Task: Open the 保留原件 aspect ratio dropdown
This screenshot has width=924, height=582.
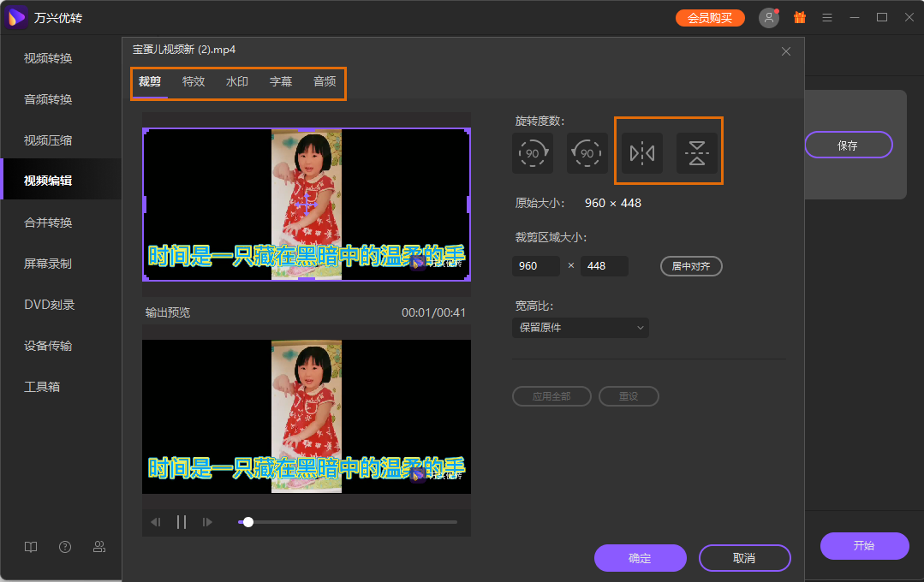Action: coord(581,328)
